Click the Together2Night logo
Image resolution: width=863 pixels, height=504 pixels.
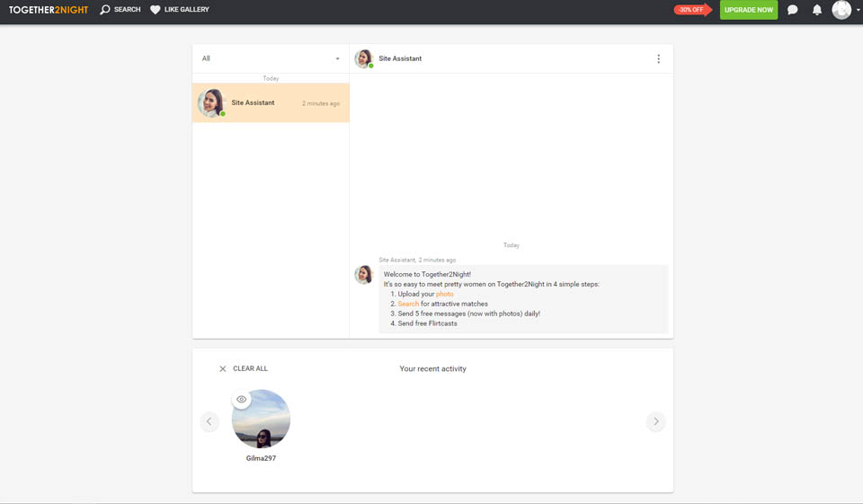(x=49, y=10)
